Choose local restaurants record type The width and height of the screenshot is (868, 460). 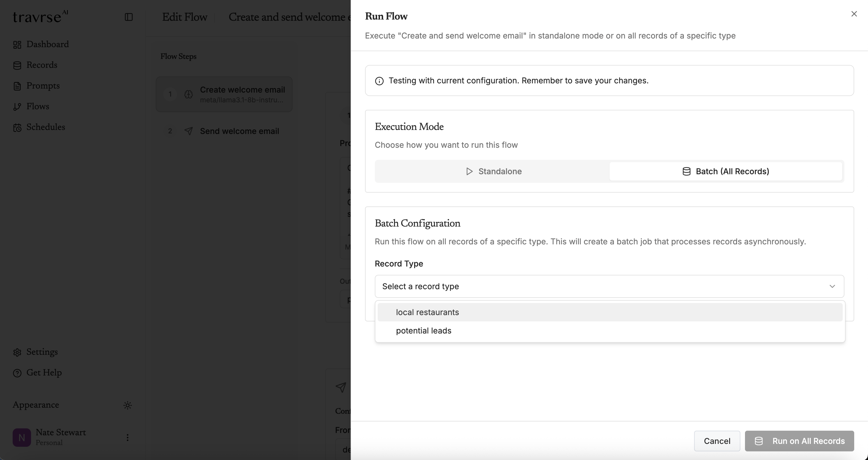[427, 312]
